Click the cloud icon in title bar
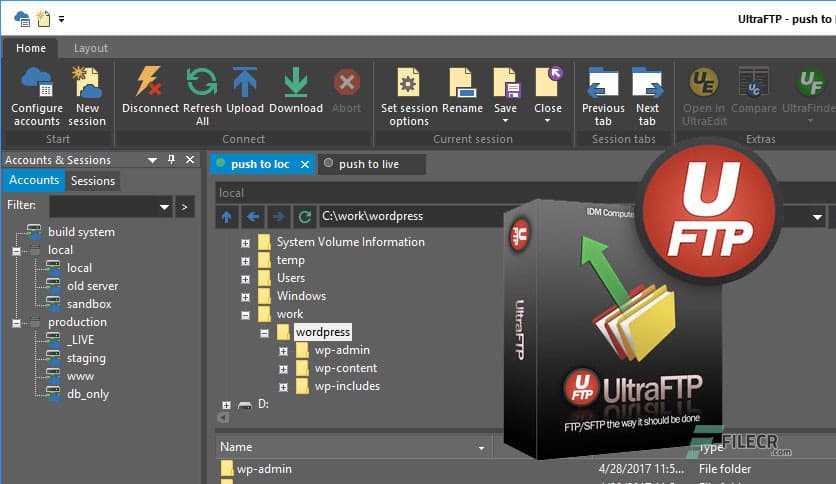 pos(22,19)
